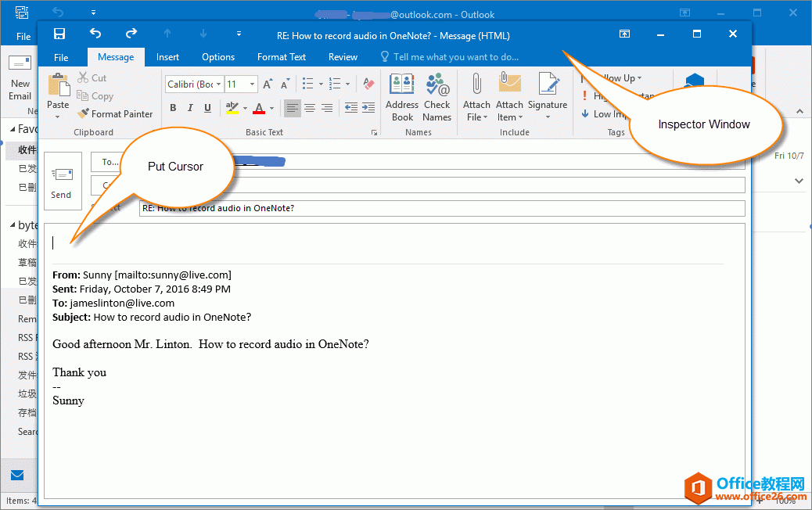Create a New Email in main Outlook window
Viewport: 812px width, 510px height.
pos(20,78)
